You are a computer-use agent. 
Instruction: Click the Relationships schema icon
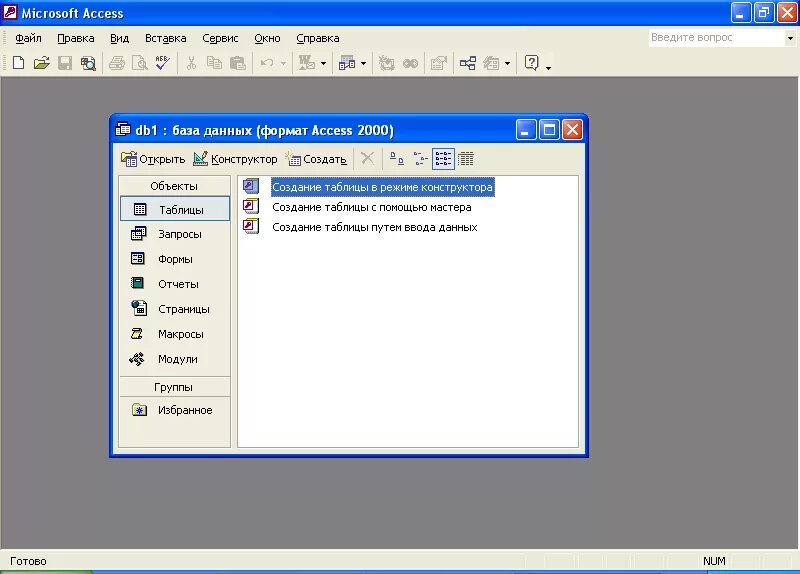click(468, 63)
